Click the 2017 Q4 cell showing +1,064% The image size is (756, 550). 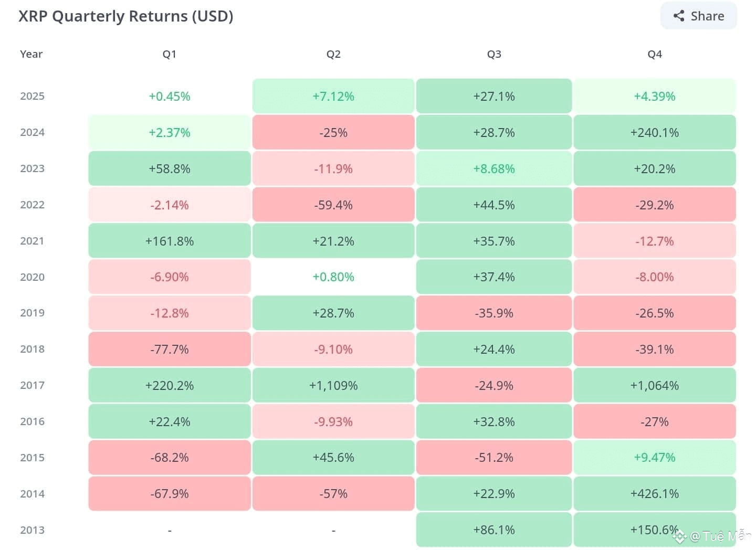[655, 386]
